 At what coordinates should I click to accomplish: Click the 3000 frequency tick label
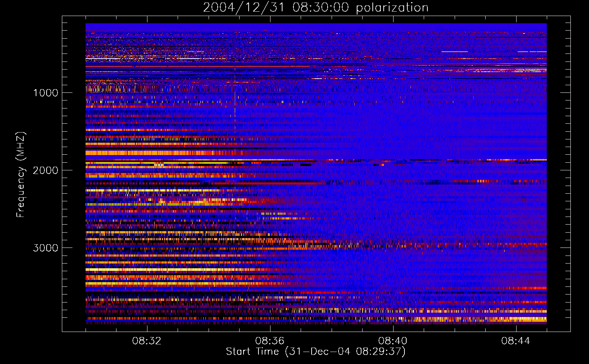point(46,248)
